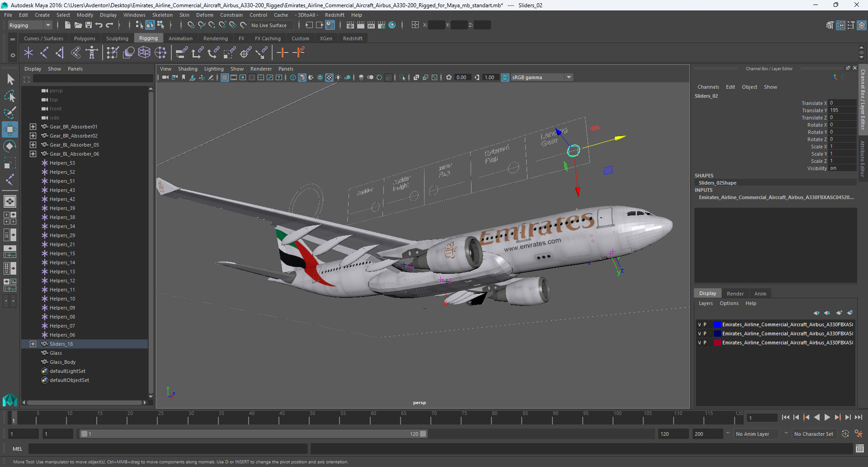Click Channels in the Channel Box menu
This screenshot has width=868, height=467.
coord(708,87)
